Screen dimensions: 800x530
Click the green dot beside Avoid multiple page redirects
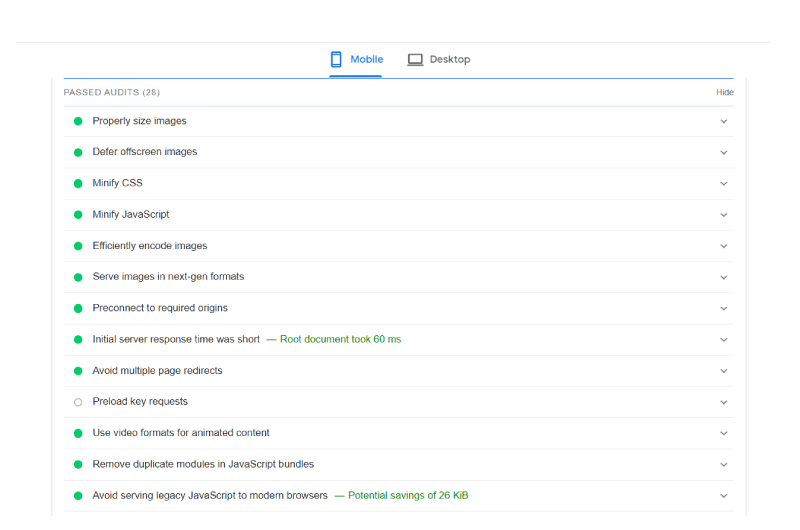pyautogui.click(x=78, y=371)
